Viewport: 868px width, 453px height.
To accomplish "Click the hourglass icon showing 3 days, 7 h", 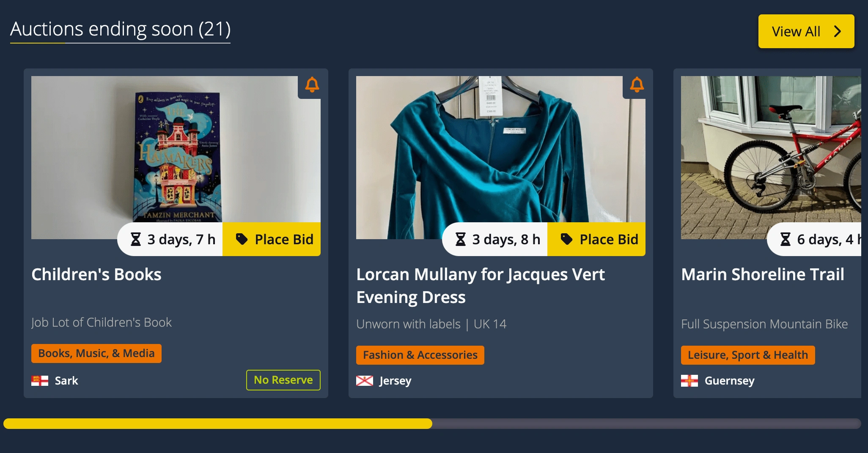I will [136, 239].
